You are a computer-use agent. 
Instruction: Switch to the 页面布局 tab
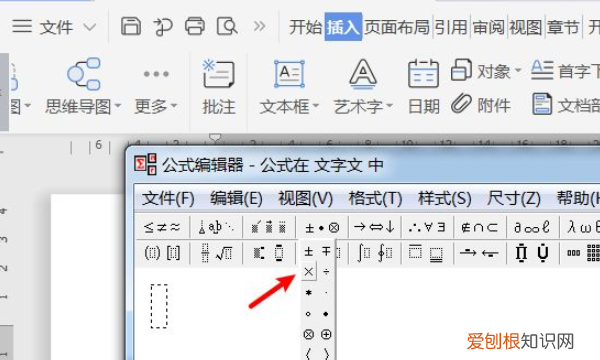coord(397,27)
